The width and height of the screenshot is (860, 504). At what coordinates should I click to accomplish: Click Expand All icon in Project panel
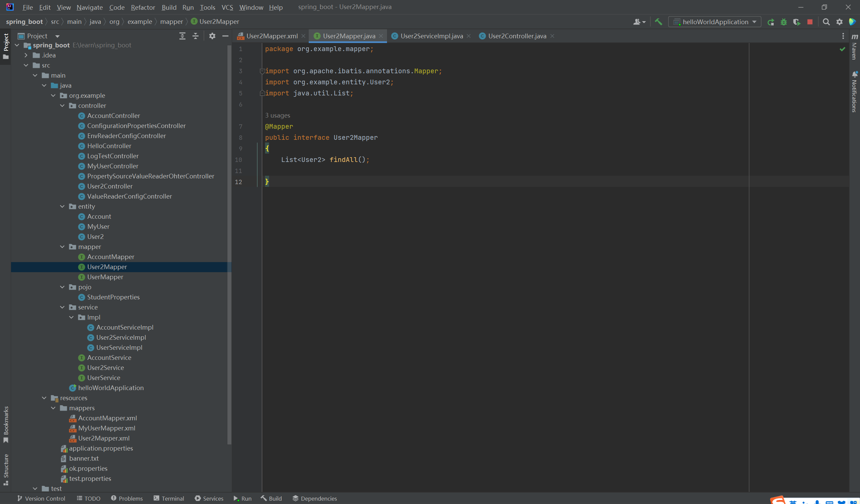coord(182,36)
